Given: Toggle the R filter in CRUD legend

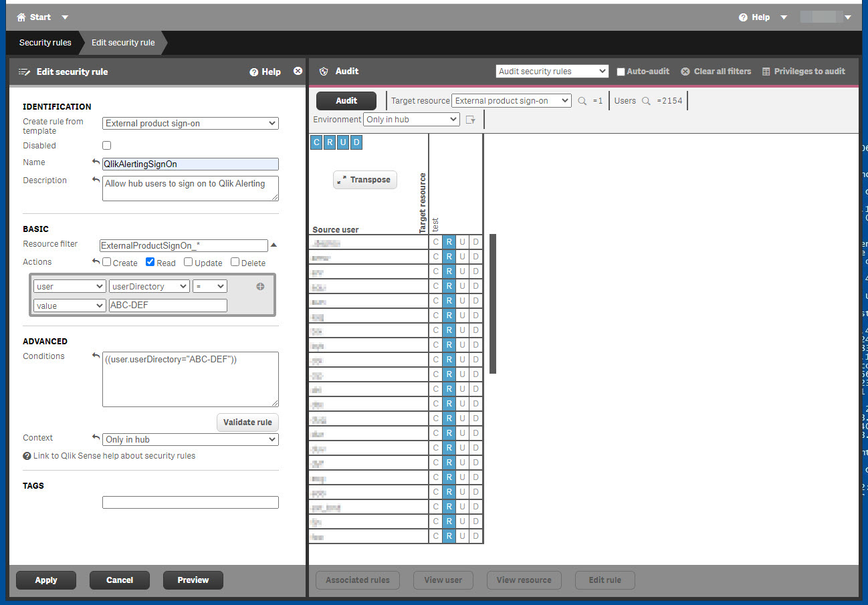Looking at the screenshot, I should point(330,142).
